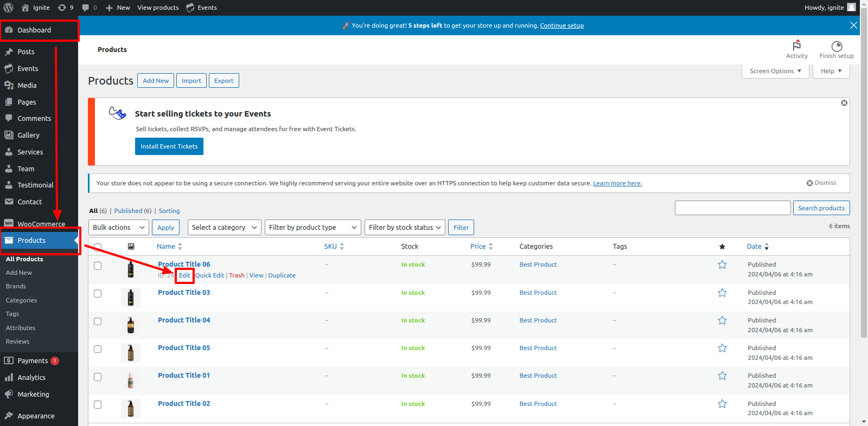Sort products by Price column
The width and height of the screenshot is (868, 426).
[x=482, y=247]
